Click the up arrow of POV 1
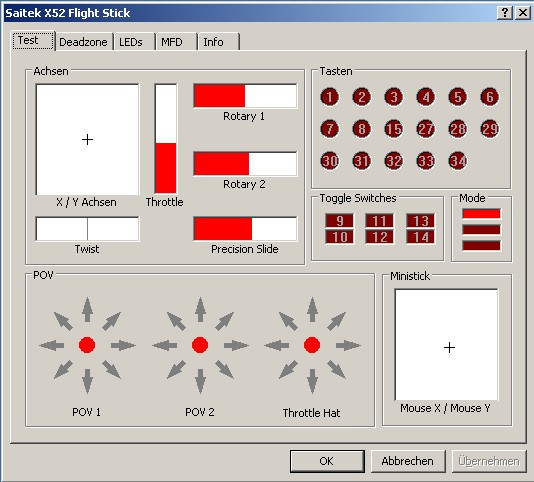 pyautogui.click(x=88, y=310)
